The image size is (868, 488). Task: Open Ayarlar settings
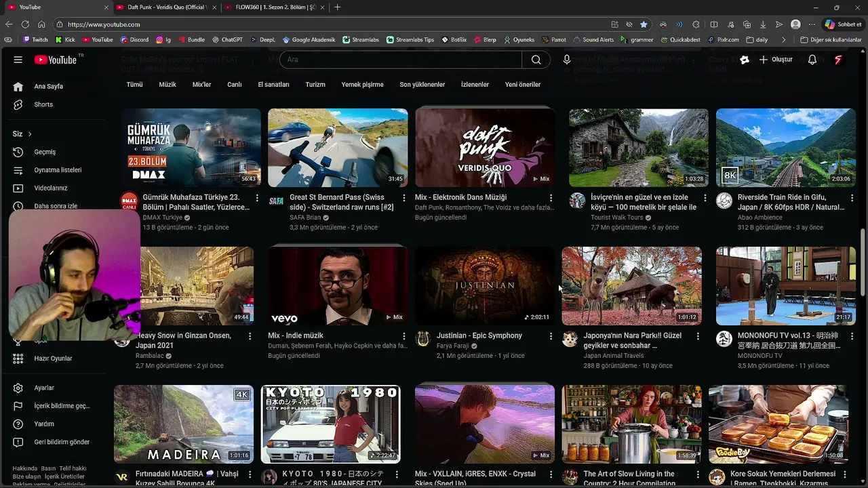pyautogui.click(x=44, y=388)
